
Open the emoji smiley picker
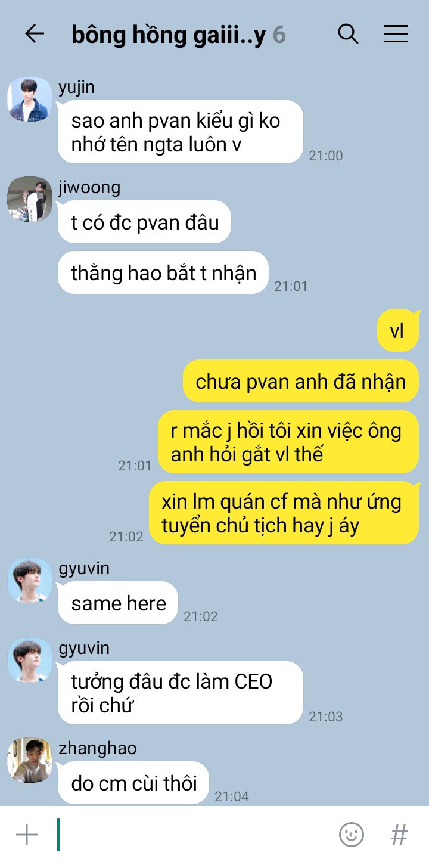pos(352,835)
